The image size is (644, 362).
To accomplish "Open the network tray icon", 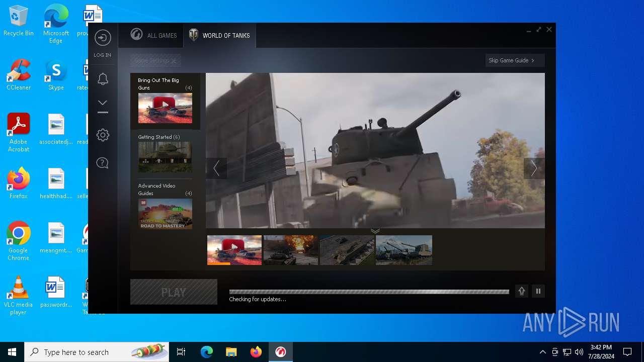I will 567,352.
